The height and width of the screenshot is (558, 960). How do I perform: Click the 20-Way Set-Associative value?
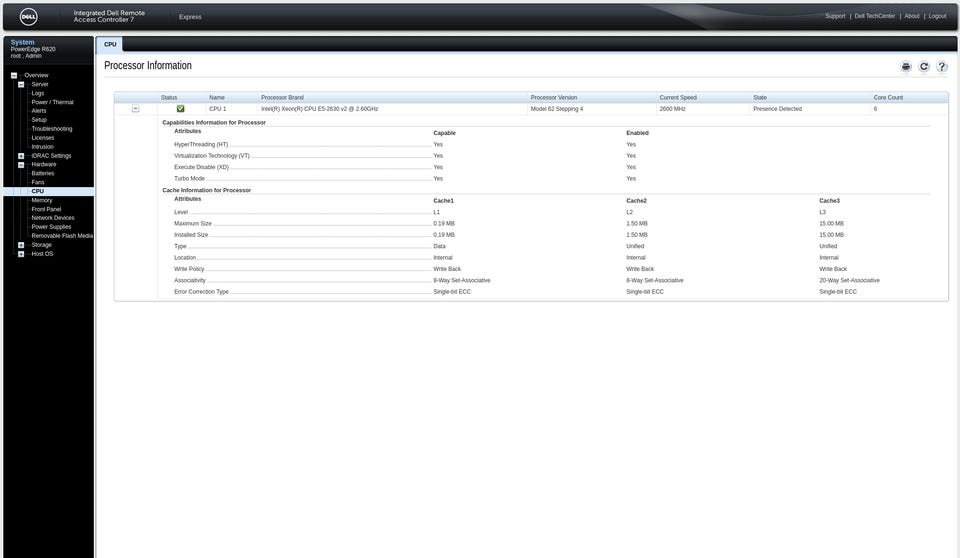click(x=849, y=281)
